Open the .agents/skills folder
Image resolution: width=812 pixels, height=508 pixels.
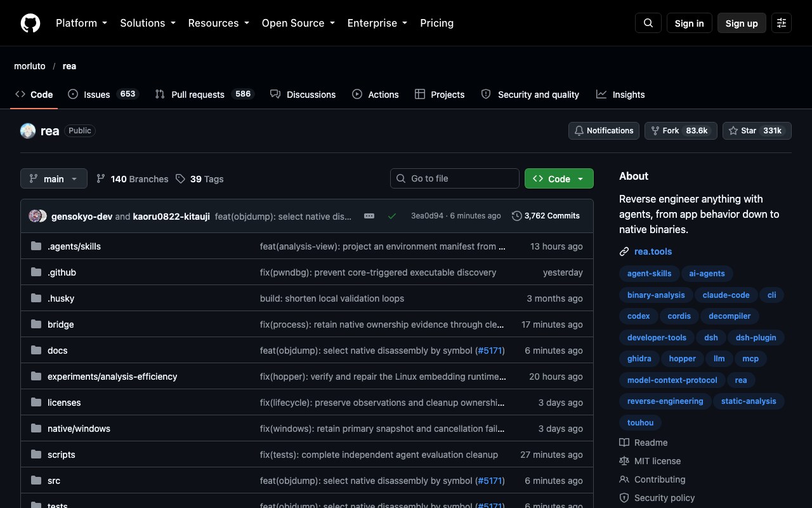click(x=74, y=246)
